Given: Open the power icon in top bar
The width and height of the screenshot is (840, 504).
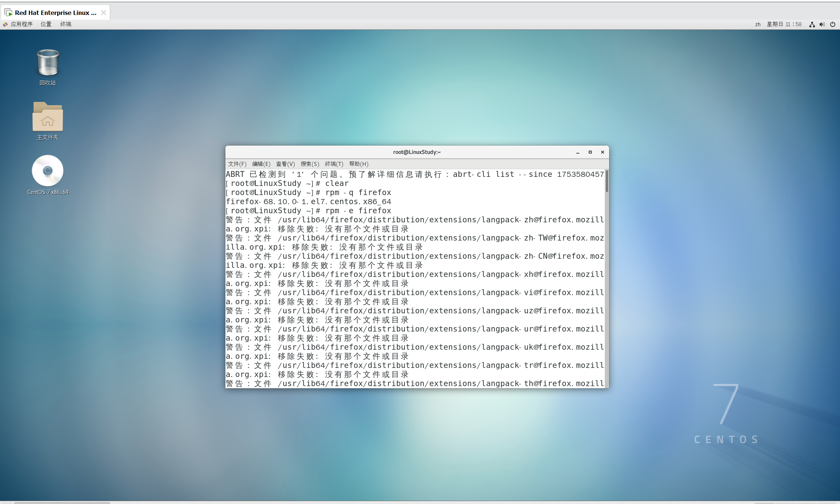Looking at the screenshot, I should (832, 24).
